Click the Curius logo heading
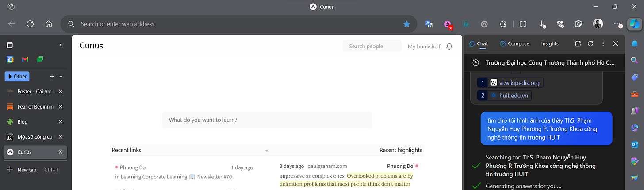The image size is (644, 190). pyautogui.click(x=91, y=45)
